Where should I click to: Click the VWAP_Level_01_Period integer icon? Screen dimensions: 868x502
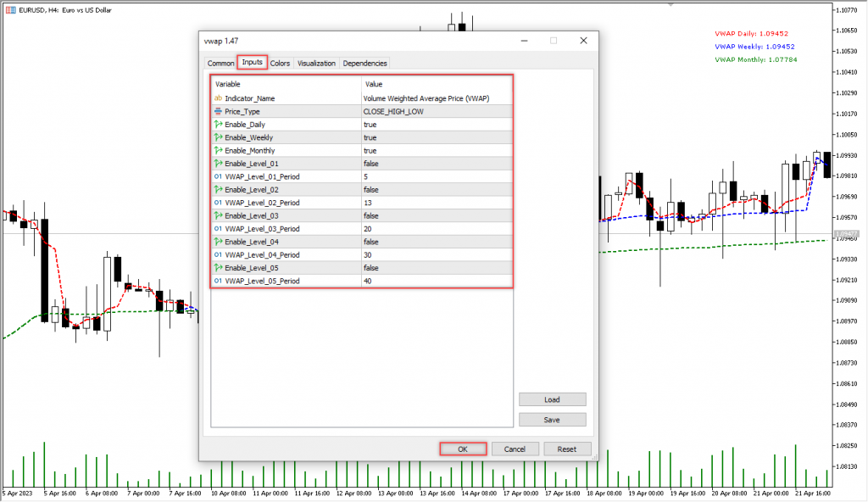click(218, 176)
